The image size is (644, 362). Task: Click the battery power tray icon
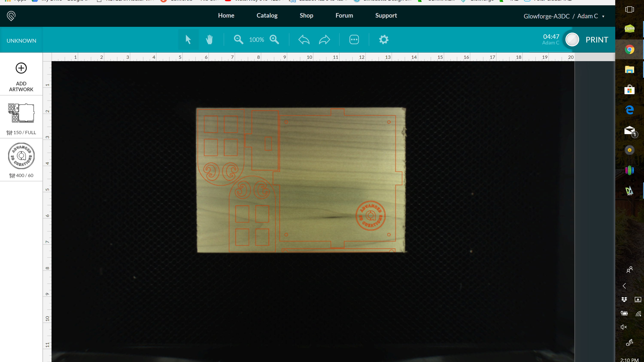[624, 313]
